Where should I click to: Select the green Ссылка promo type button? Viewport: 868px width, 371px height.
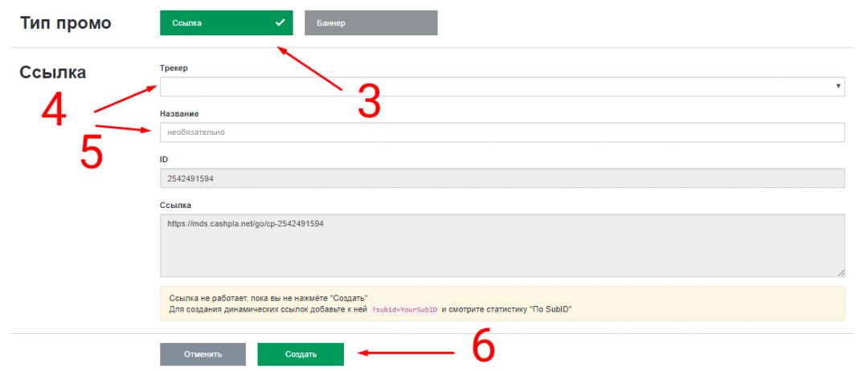(x=217, y=23)
